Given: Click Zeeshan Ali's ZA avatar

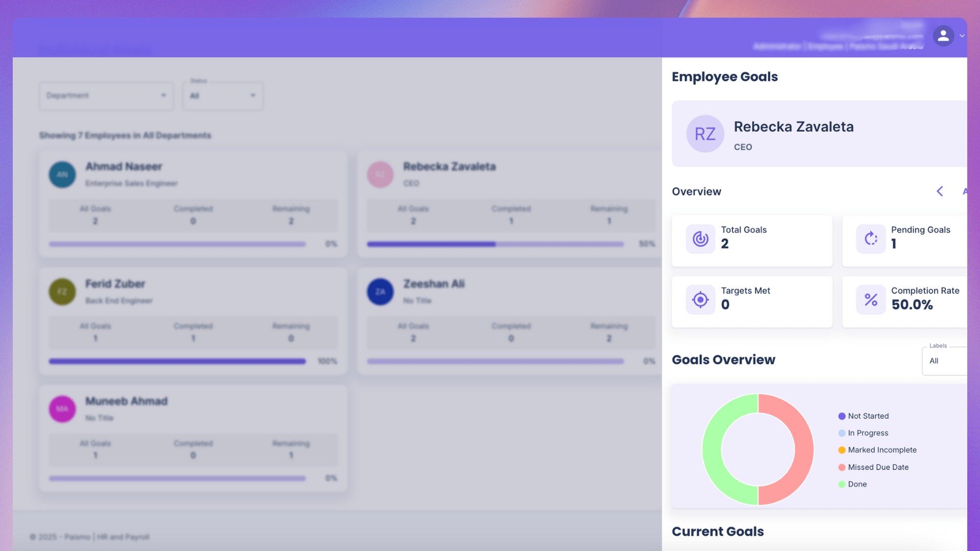Looking at the screenshot, I should click(380, 292).
